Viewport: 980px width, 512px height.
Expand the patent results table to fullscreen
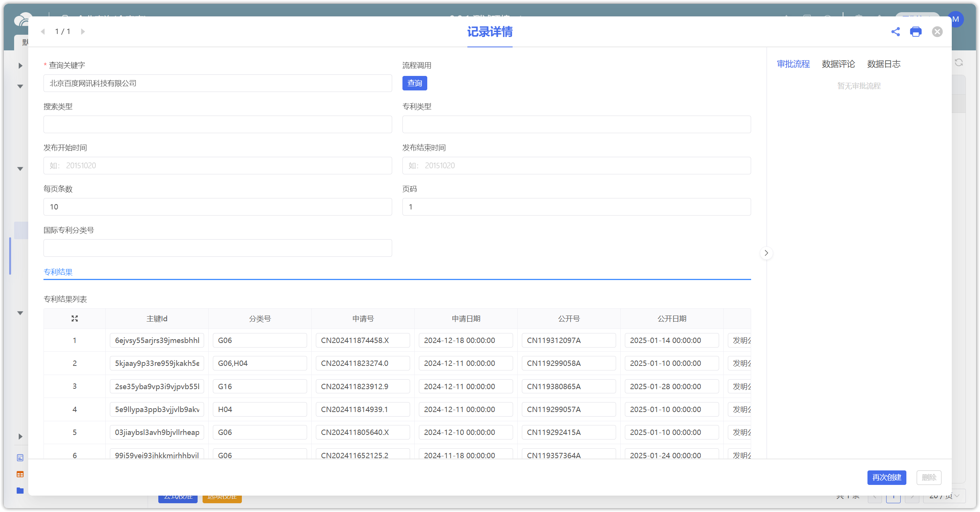[x=75, y=319]
